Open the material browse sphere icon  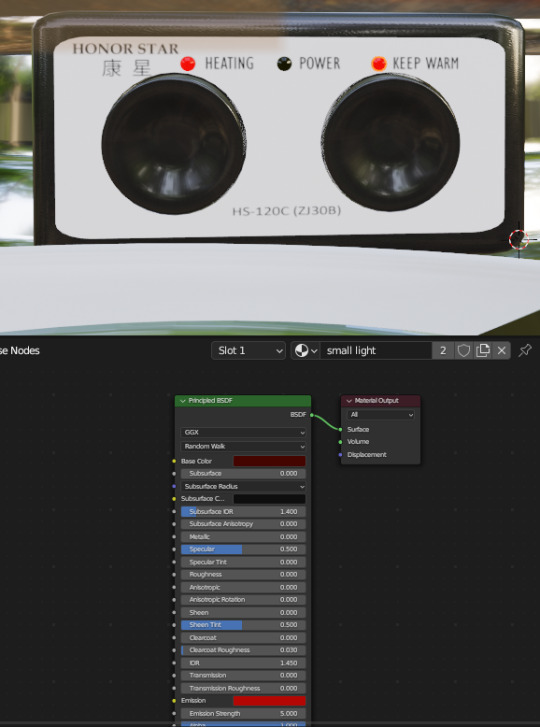click(305, 351)
